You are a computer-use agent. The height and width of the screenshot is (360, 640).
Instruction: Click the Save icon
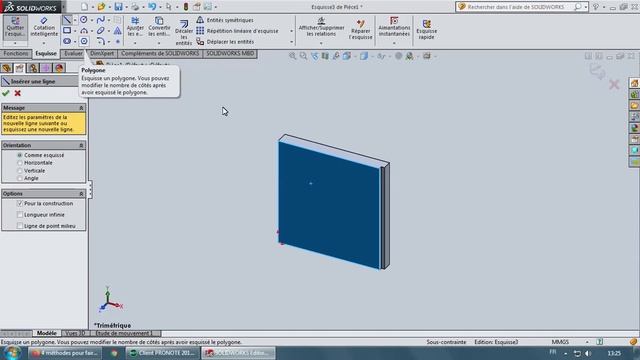[118, 7]
